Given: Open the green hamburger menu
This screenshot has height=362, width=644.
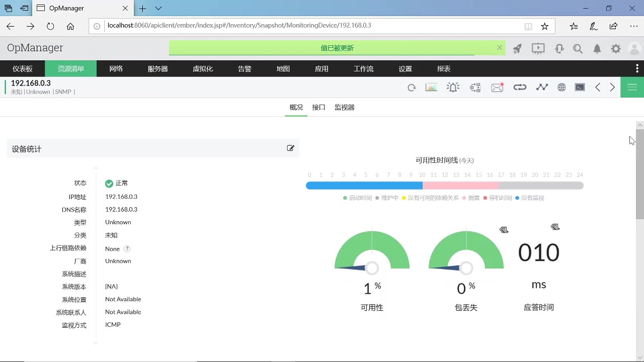Looking at the screenshot, I should pyautogui.click(x=632, y=87).
